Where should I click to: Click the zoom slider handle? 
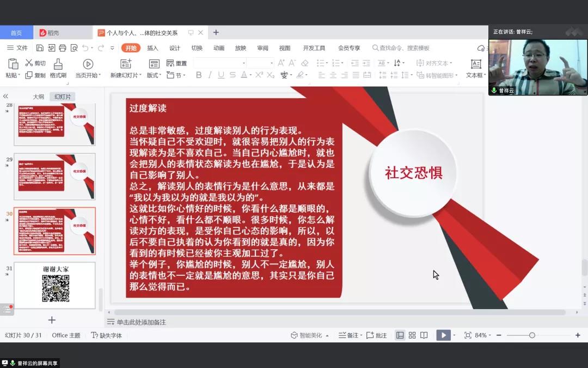532,335
